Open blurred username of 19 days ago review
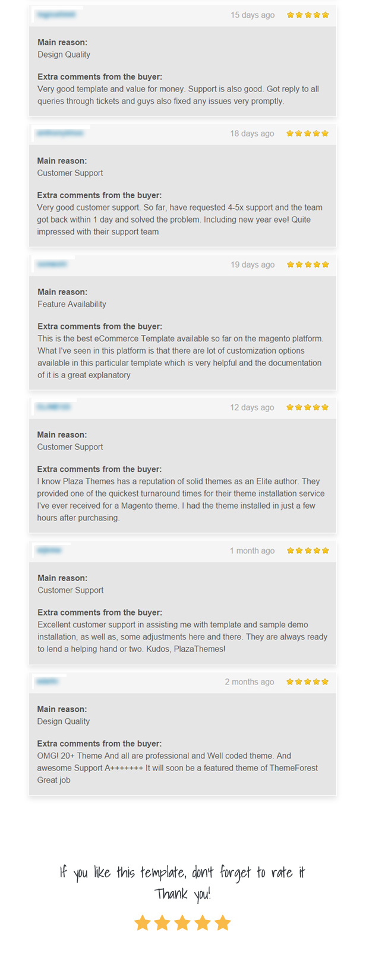This screenshot has height=980, width=366. click(x=52, y=264)
